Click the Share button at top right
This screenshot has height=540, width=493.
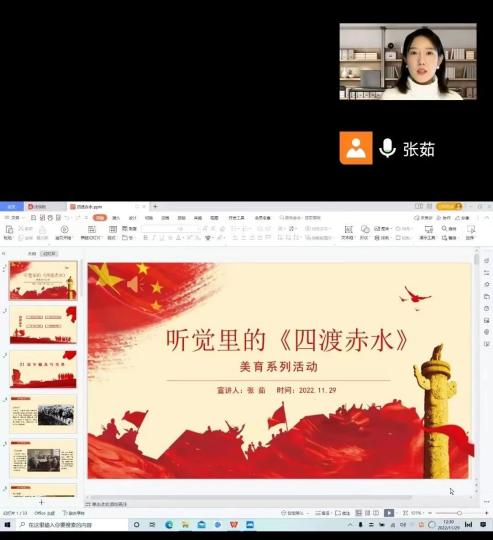tap(462, 218)
